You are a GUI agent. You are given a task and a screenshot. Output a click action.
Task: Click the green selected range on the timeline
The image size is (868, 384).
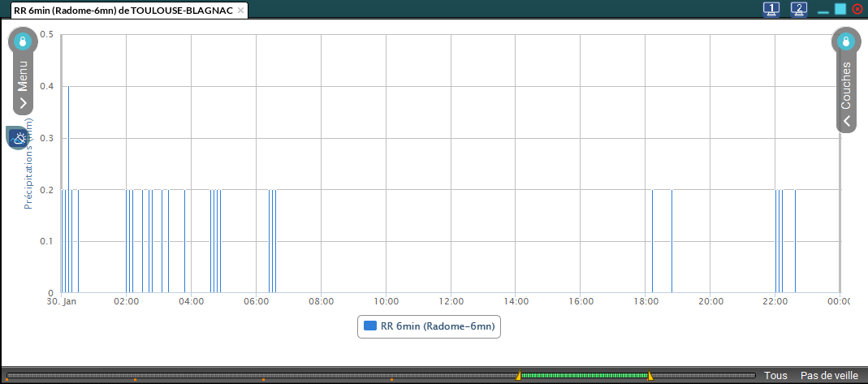tap(585, 375)
